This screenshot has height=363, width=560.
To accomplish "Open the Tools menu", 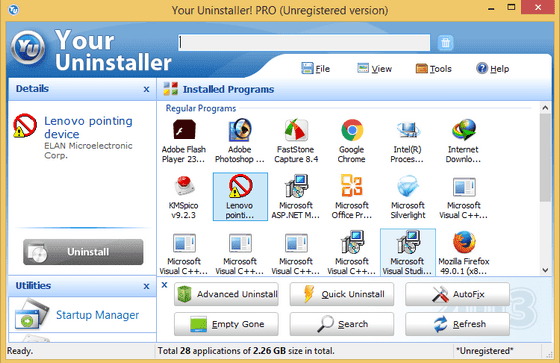I will click(434, 68).
